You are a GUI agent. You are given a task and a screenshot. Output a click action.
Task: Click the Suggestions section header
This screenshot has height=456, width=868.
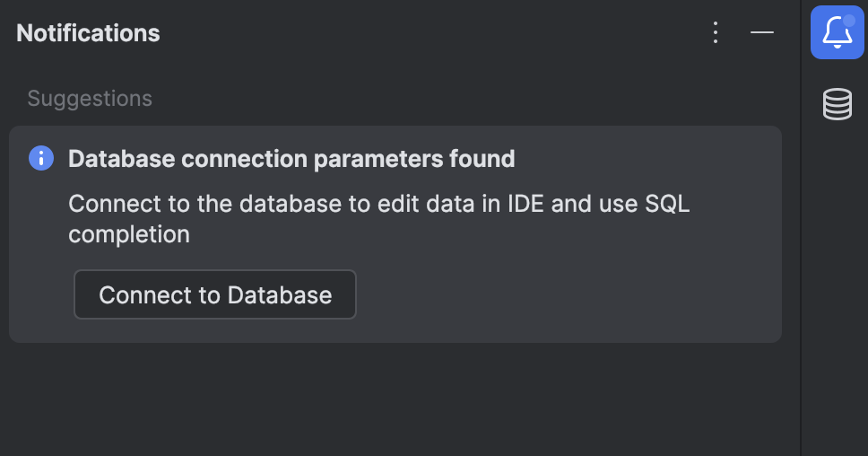pyautogui.click(x=90, y=98)
